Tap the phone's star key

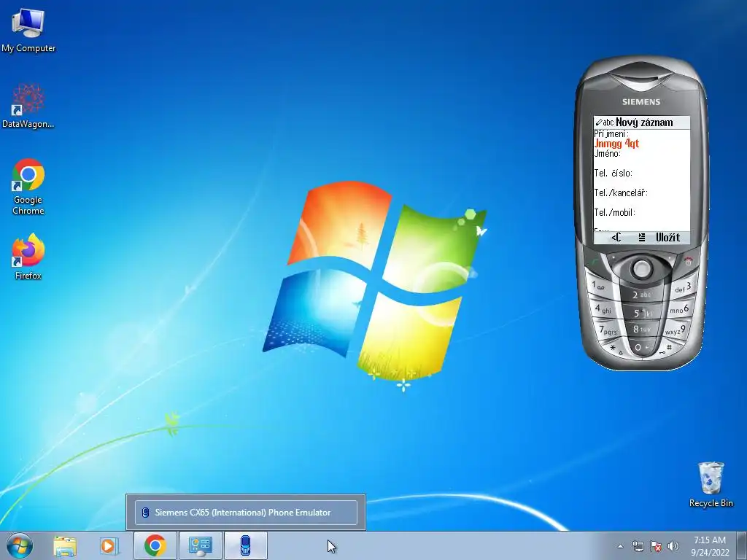tap(615, 349)
